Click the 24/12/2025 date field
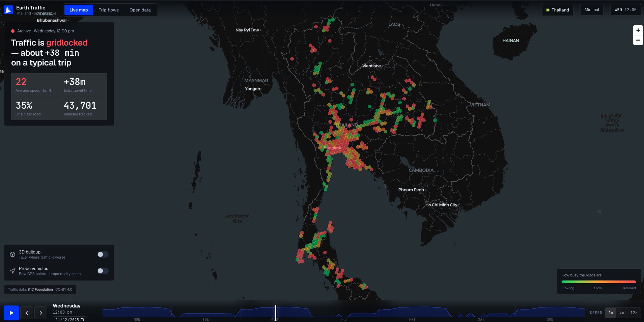 [x=69, y=320]
